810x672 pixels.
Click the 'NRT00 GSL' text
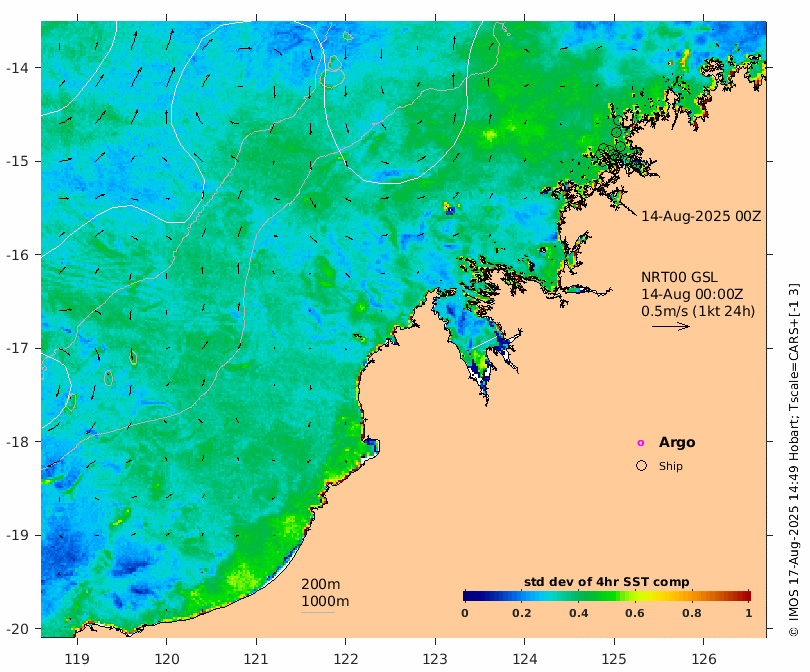click(679, 277)
